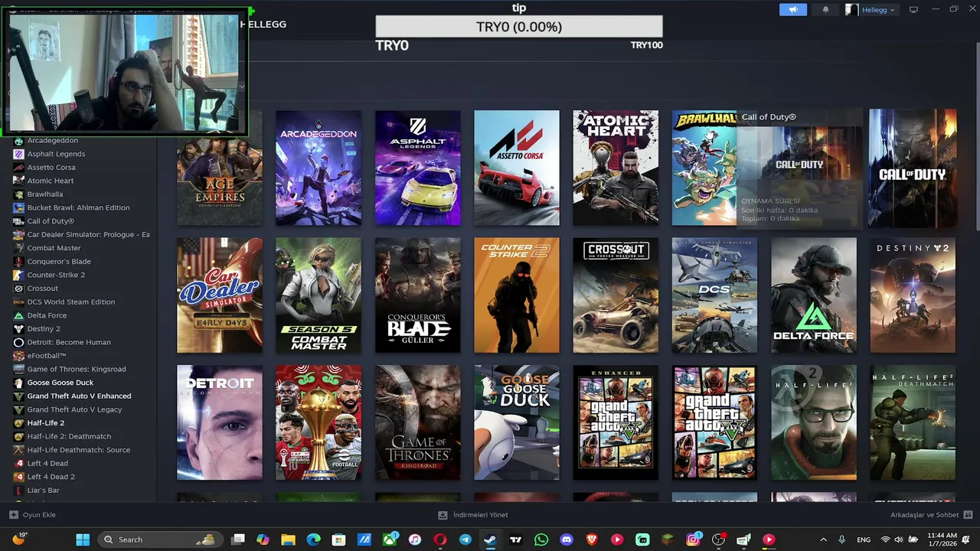
Task: Open Half-Life 2 Deathmatch cover art
Action: (x=913, y=422)
